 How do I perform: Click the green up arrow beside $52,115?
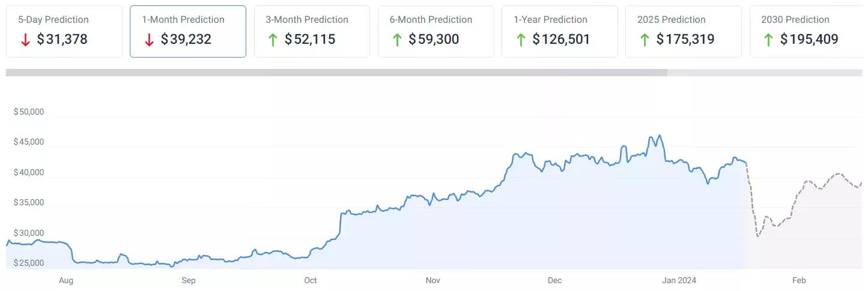pyautogui.click(x=273, y=40)
